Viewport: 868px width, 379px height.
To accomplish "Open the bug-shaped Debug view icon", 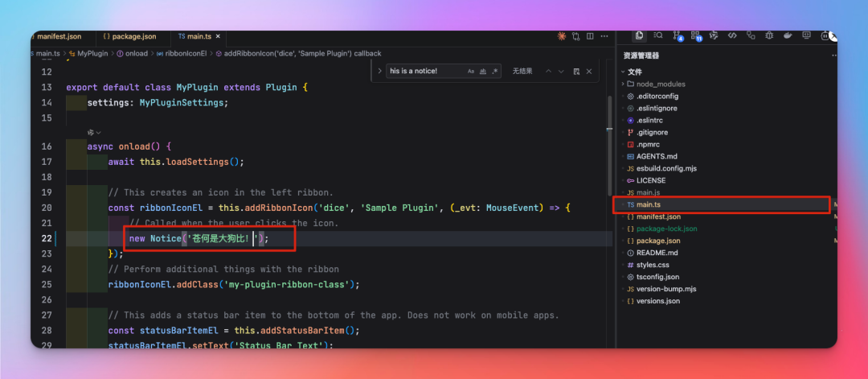I will pos(769,35).
